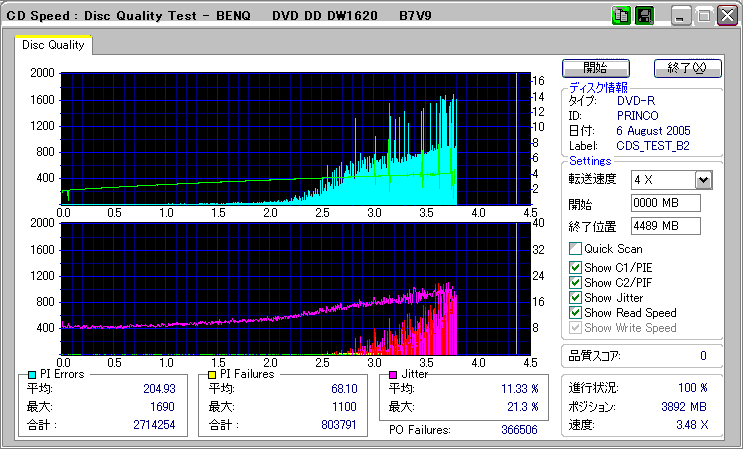Click the save floppy disk icon
The width and height of the screenshot is (743, 449).
644,16
